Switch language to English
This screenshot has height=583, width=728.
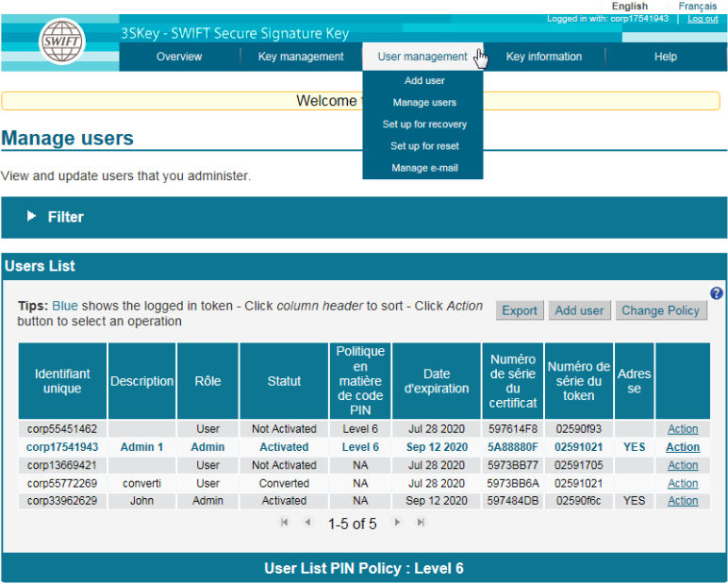[x=630, y=6]
